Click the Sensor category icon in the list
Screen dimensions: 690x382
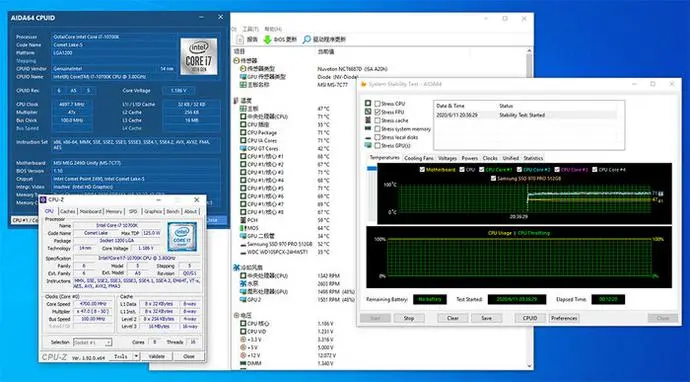[237, 61]
